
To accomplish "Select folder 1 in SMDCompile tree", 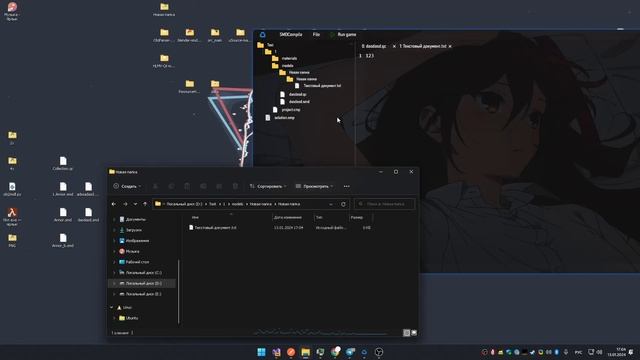I will [271, 51].
